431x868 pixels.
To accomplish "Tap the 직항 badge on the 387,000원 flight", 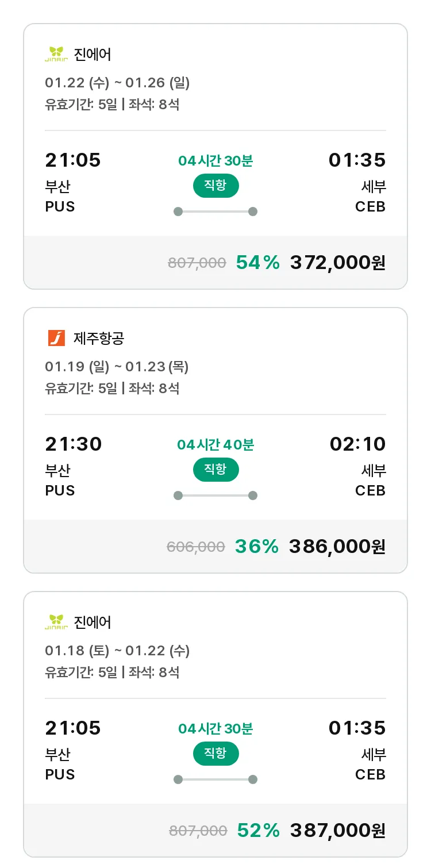I will [x=215, y=754].
